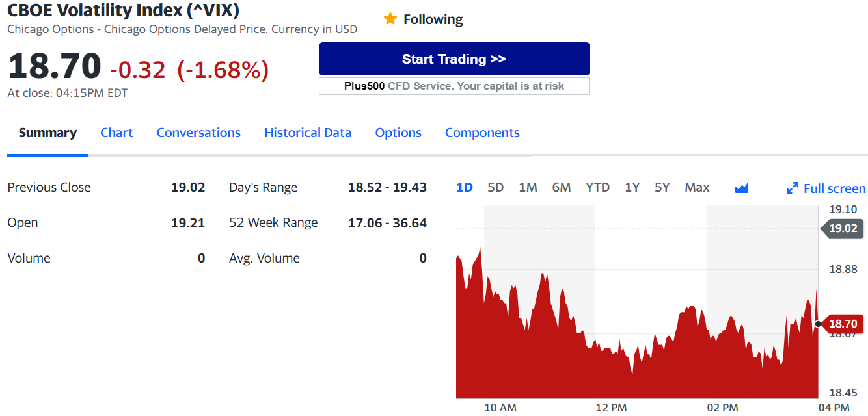Screen dimensions: 868x416
Task: Click the 18.70 current price chart marker
Action: point(844,323)
